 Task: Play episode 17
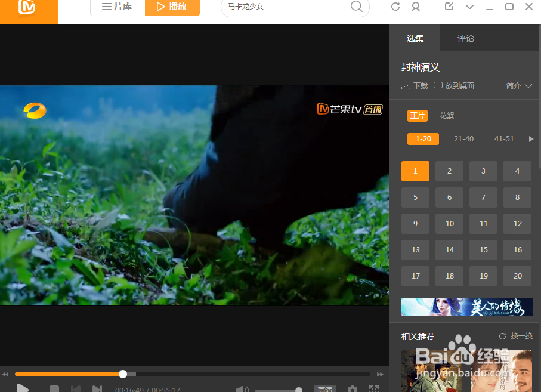pos(415,276)
